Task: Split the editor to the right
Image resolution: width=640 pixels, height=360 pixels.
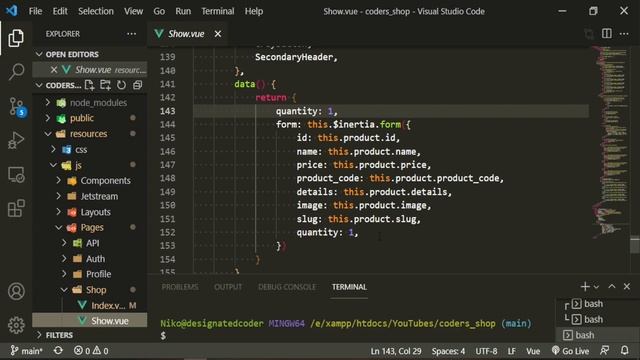Action: pos(607,33)
